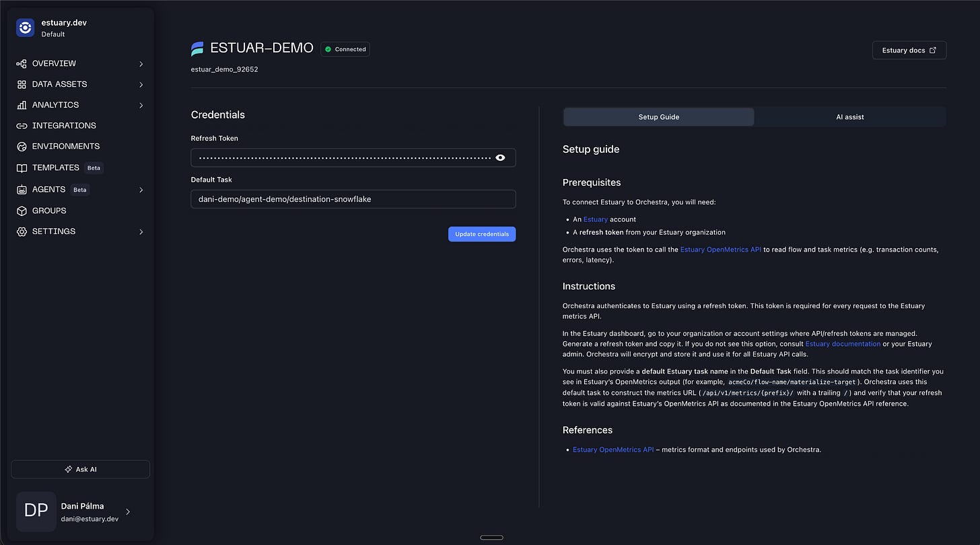This screenshot has width=980, height=545.
Task: Click the Overview sidebar icon
Action: (22, 64)
